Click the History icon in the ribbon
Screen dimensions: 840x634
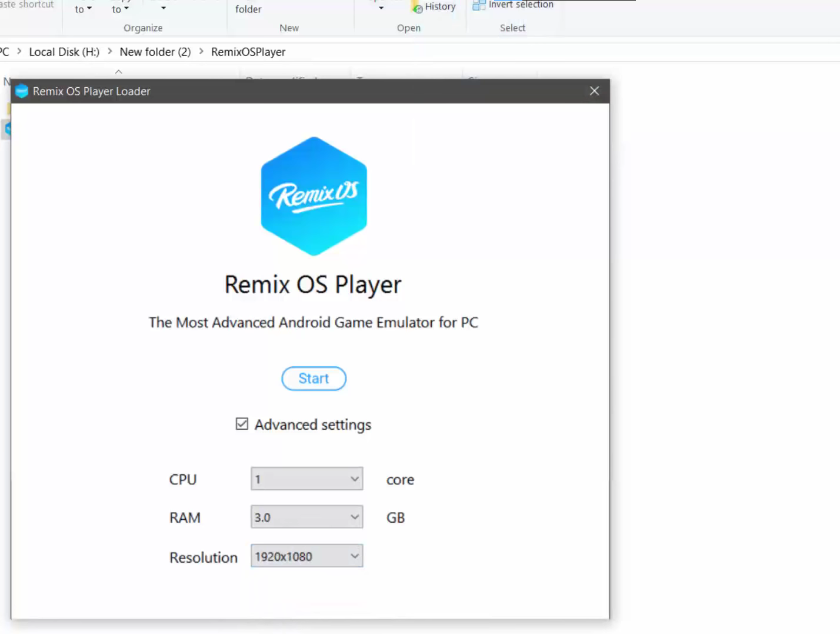tap(417, 6)
